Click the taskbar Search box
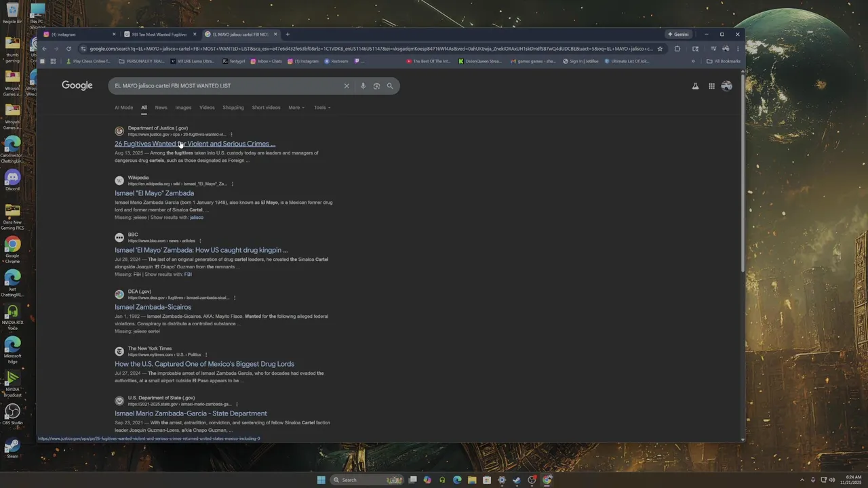 [367, 480]
